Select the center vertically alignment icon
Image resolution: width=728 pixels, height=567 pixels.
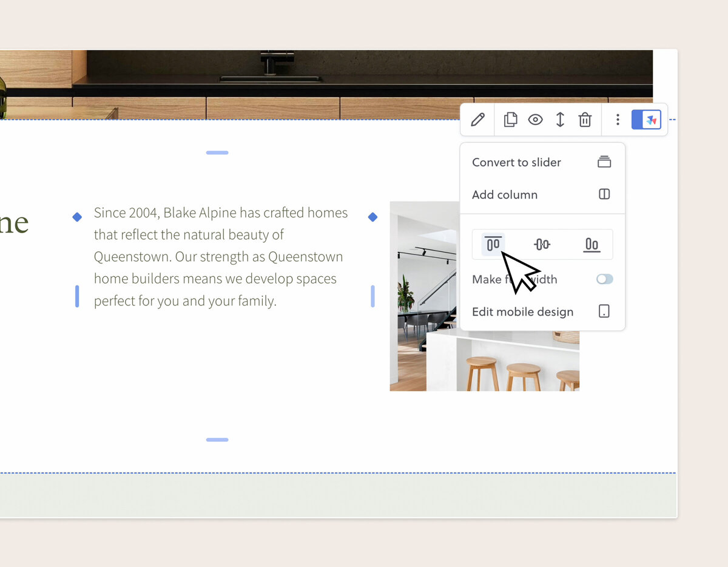coord(542,244)
